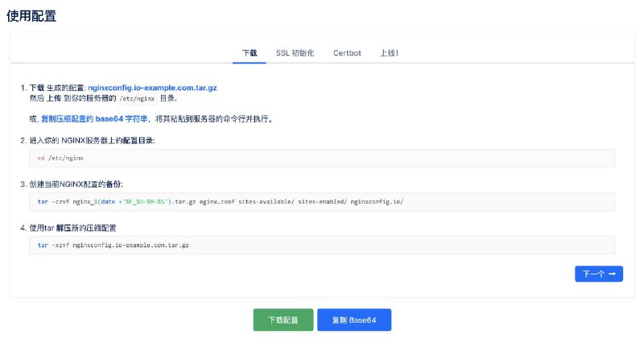
Task: Click the inline /etc/nginx directory code
Action: [x=137, y=97]
